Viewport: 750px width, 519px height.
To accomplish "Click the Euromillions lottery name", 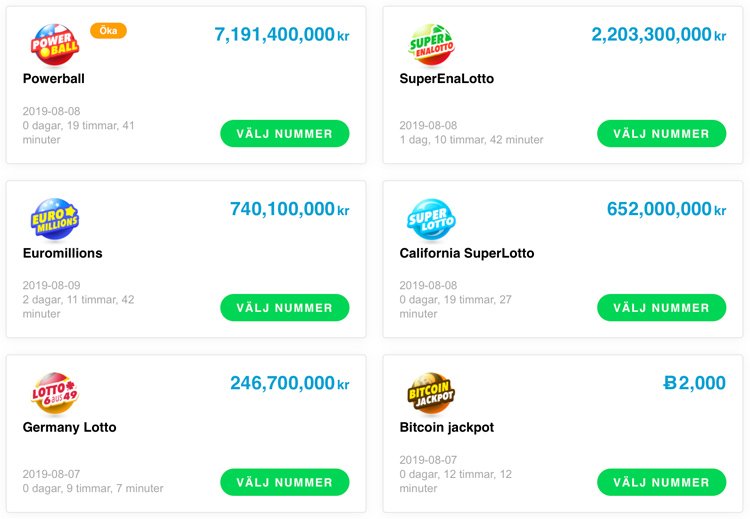I will pos(62,253).
